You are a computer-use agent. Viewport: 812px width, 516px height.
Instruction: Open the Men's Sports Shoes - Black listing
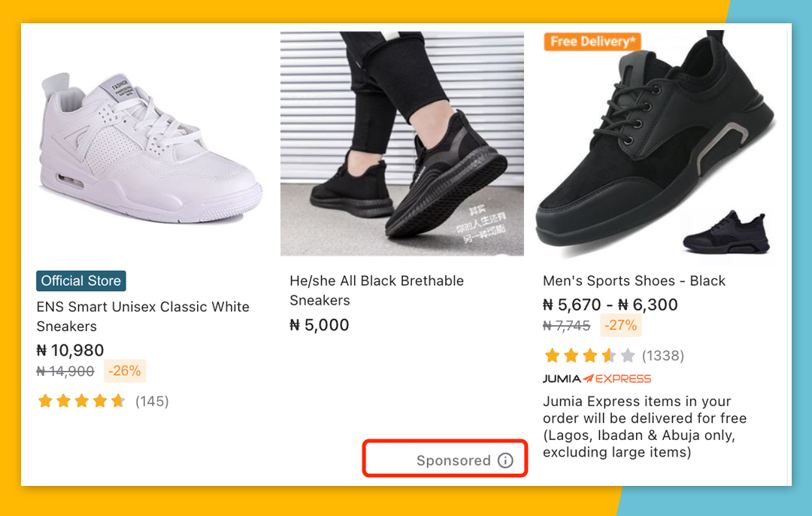coord(634,281)
